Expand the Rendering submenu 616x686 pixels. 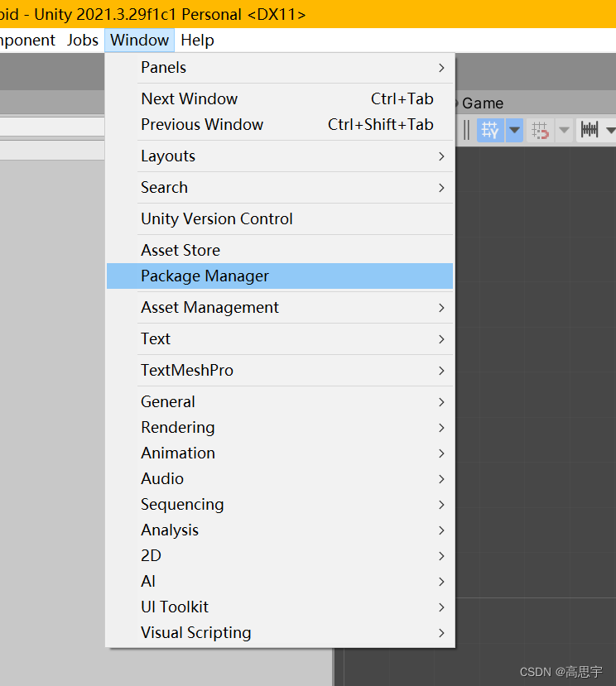(x=280, y=428)
